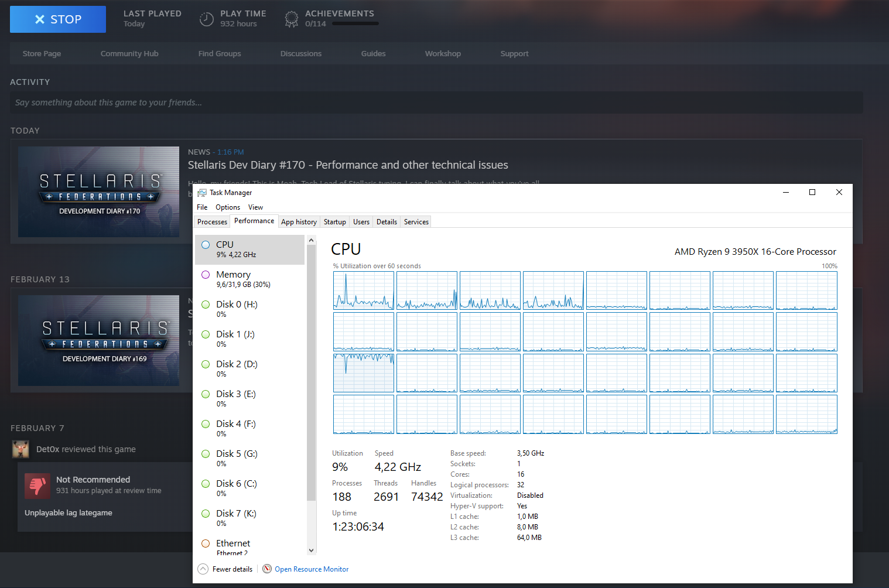
Task: Switch to the Details tab
Action: 387,222
